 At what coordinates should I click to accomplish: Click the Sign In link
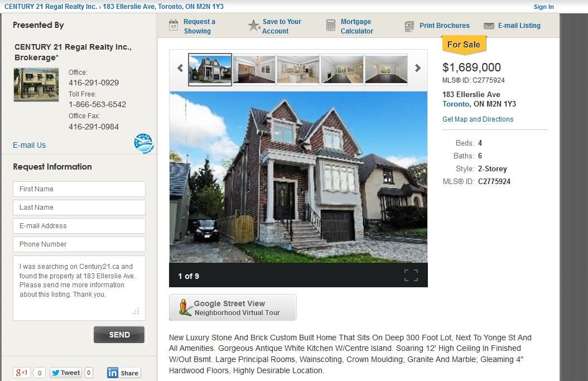[543, 7]
